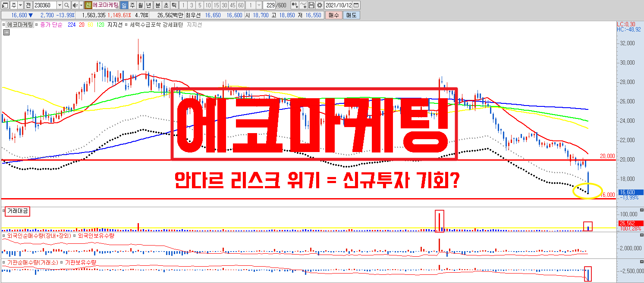Switch chart to 초 second period
This screenshot has width=644, height=283.
point(166,5)
